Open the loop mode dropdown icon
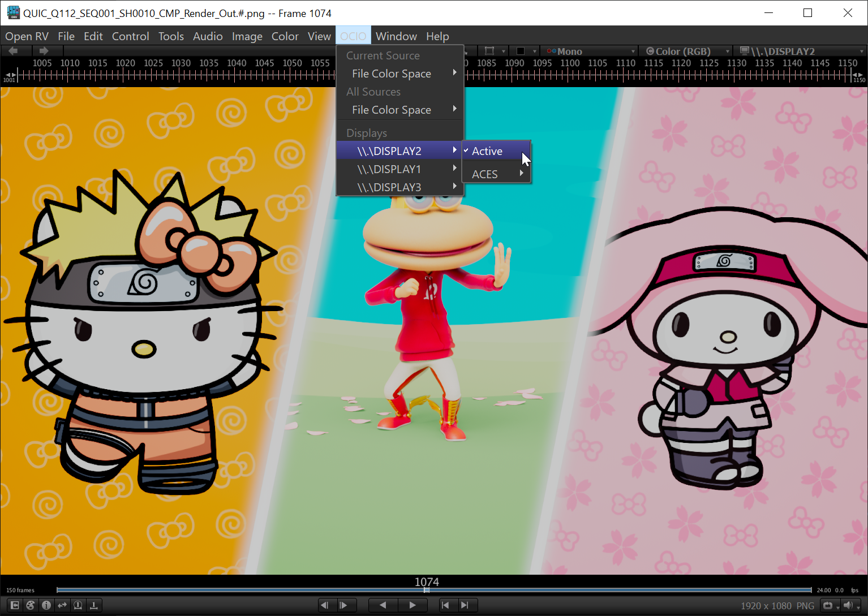The image size is (868, 616). pos(830,606)
